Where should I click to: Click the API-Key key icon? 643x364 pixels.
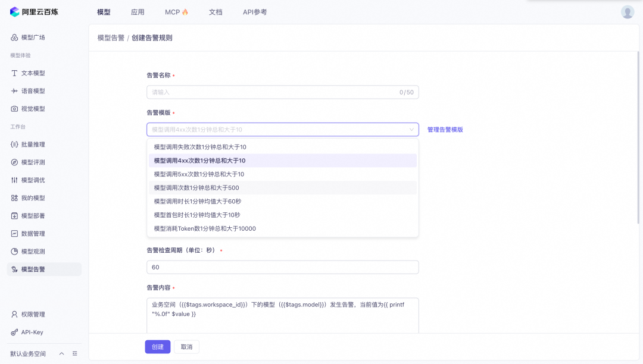pyautogui.click(x=14, y=332)
